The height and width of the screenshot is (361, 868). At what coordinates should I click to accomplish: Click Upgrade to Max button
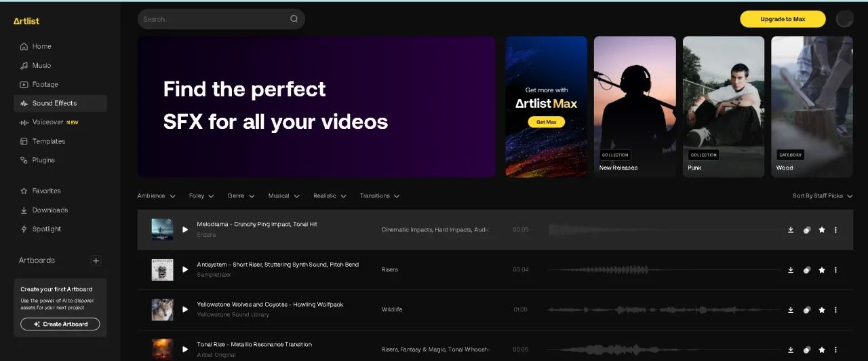click(783, 19)
